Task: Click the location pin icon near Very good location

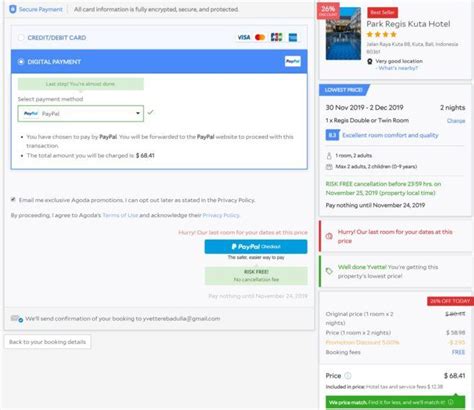Action: [370, 61]
